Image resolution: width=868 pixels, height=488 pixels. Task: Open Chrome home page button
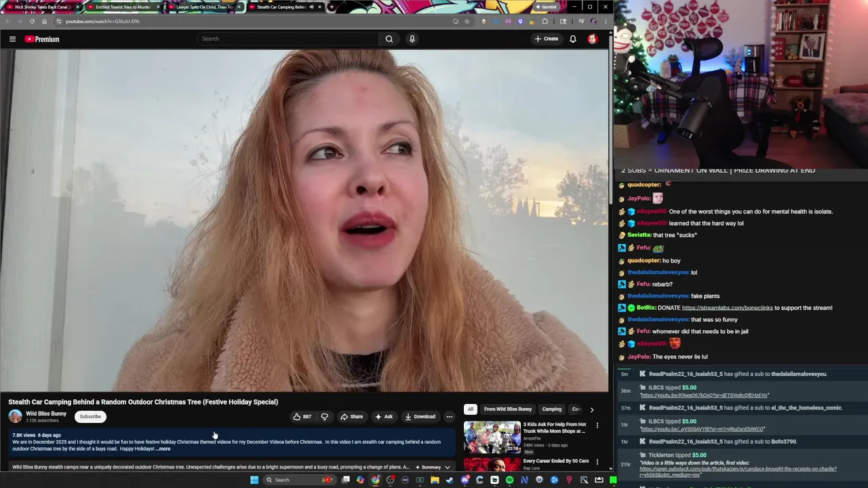pos(45,21)
